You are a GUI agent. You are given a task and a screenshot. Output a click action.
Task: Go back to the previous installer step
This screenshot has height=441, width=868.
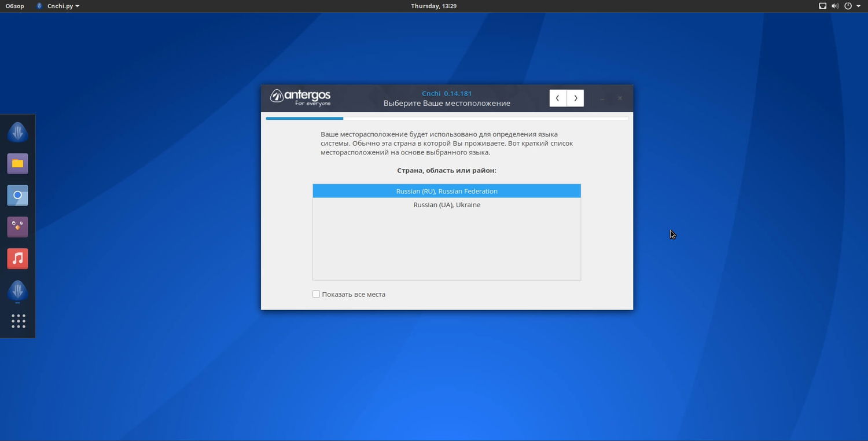pyautogui.click(x=558, y=98)
